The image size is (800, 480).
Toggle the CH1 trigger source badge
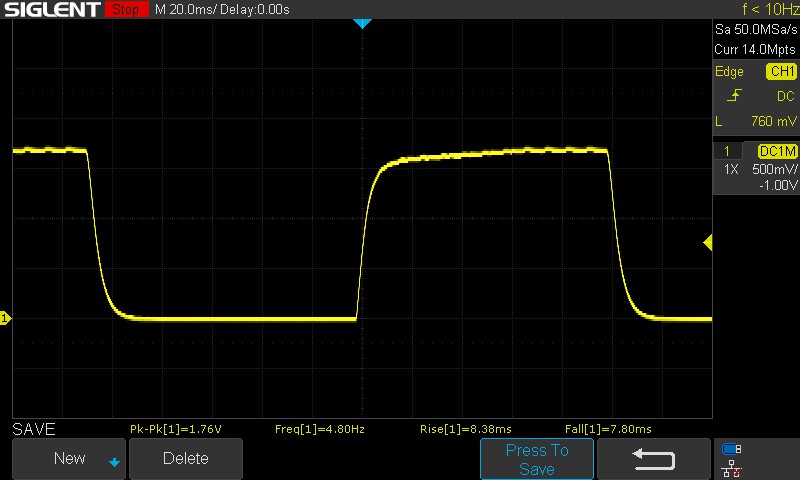click(781, 72)
